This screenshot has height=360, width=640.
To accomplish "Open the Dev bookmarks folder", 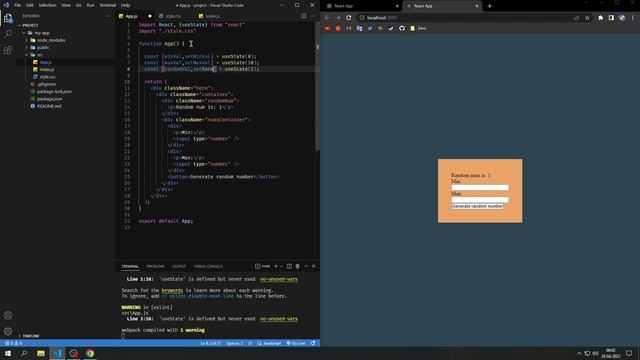I will click(418, 28).
